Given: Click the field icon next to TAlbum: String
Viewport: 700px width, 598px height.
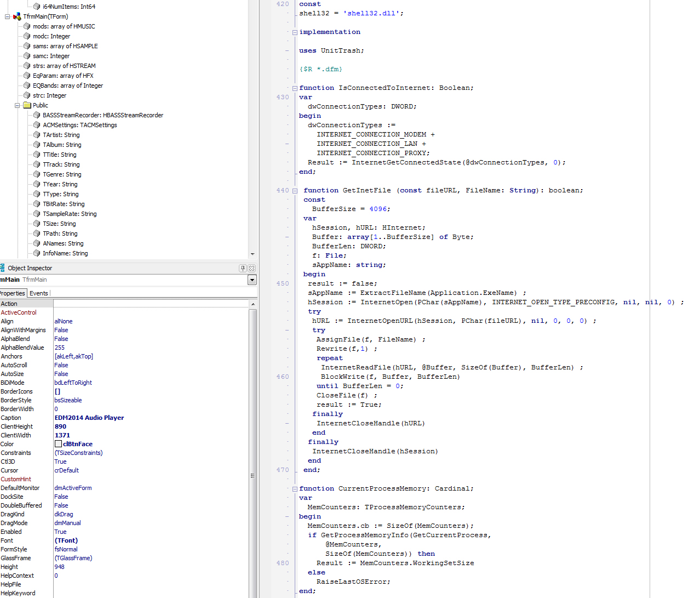Looking at the screenshot, I should tap(37, 145).
